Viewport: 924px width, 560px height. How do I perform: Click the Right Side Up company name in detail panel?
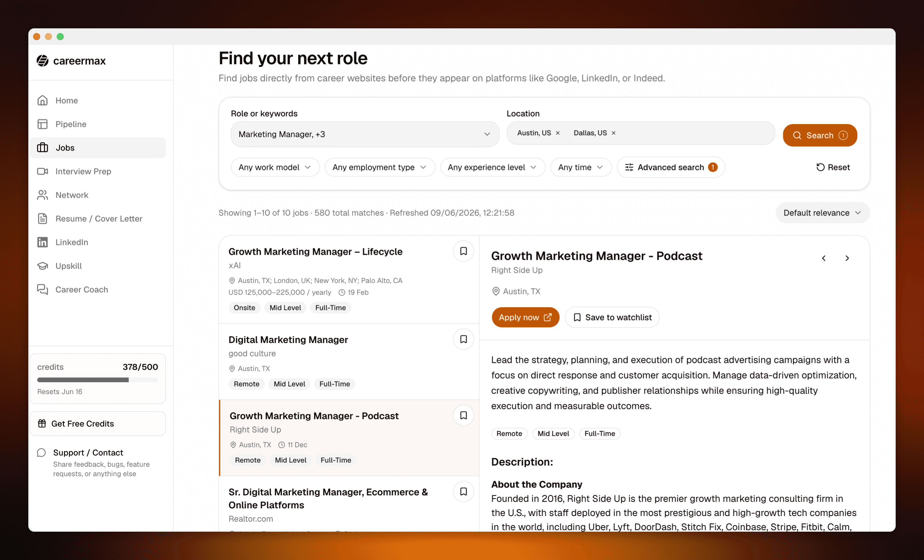[x=517, y=270]
